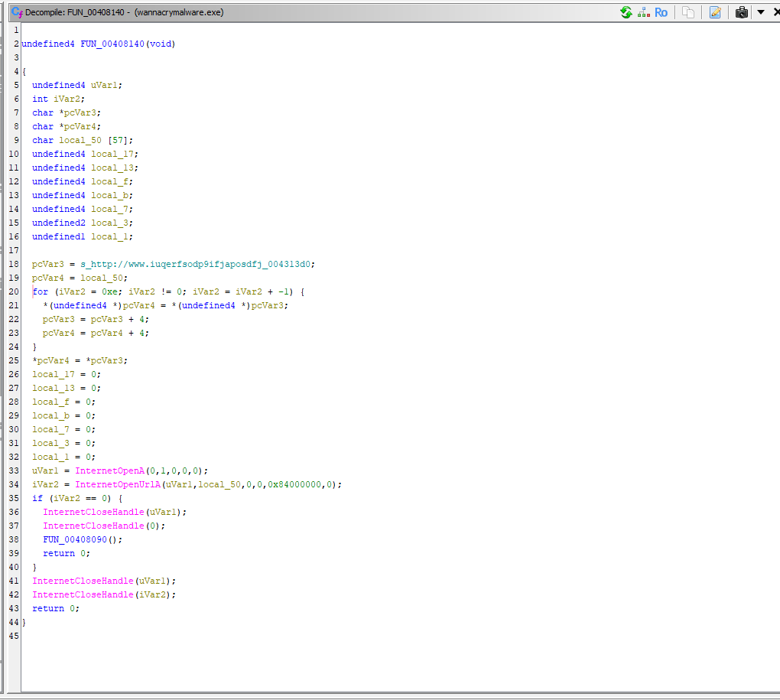This screenshot has width=780, height=700.
Task: Click InternetOpenA function call
Action: (x=109, y=470)
